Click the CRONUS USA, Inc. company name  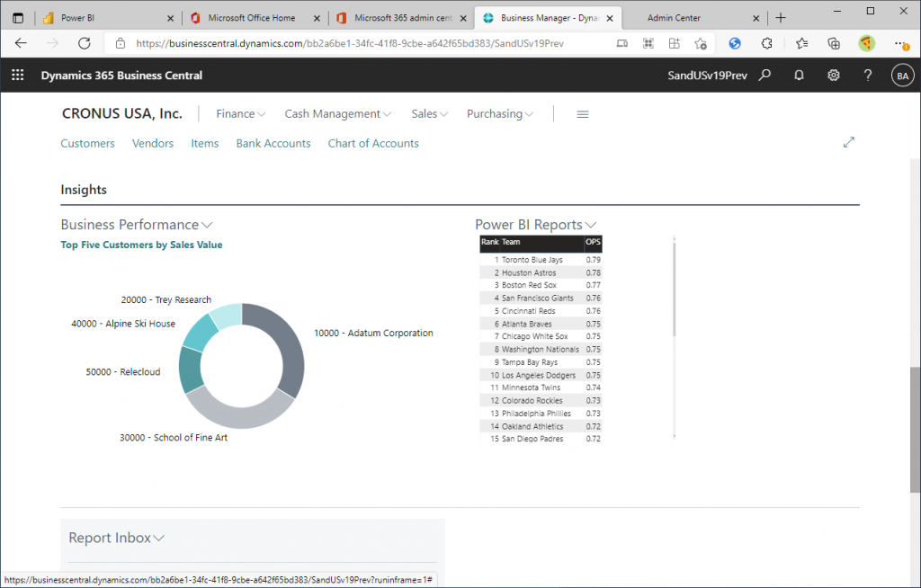[122, 113]
